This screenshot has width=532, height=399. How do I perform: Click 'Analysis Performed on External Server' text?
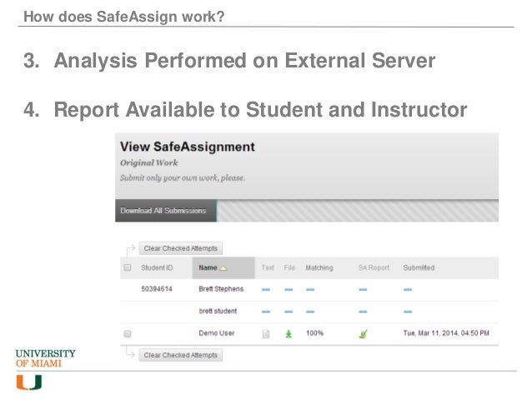[x=244, y=61]
